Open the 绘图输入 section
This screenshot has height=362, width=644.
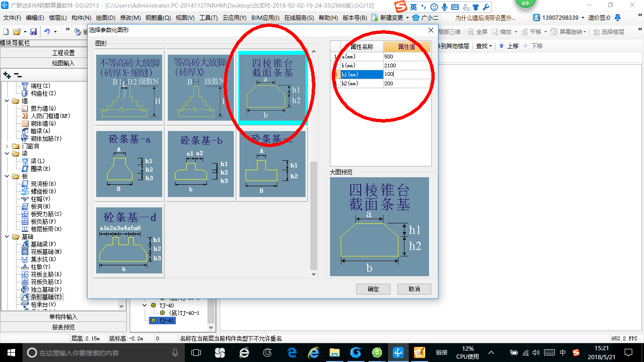(64, 63)
